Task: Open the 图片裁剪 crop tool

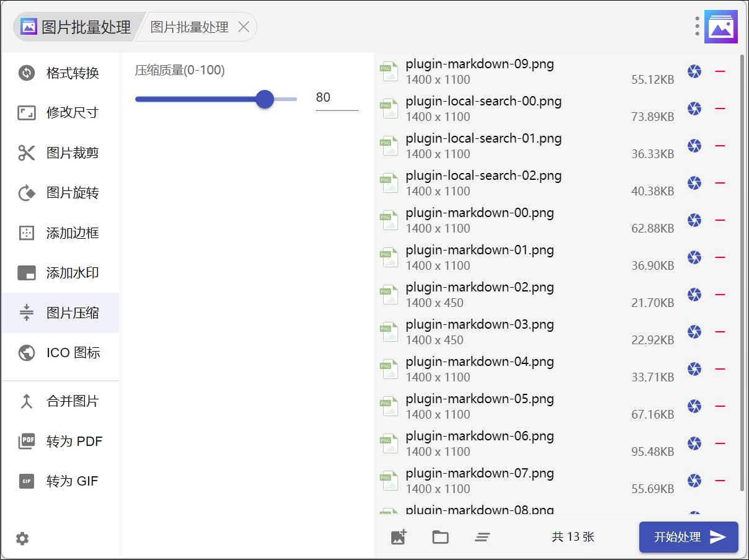Action: 60,153
